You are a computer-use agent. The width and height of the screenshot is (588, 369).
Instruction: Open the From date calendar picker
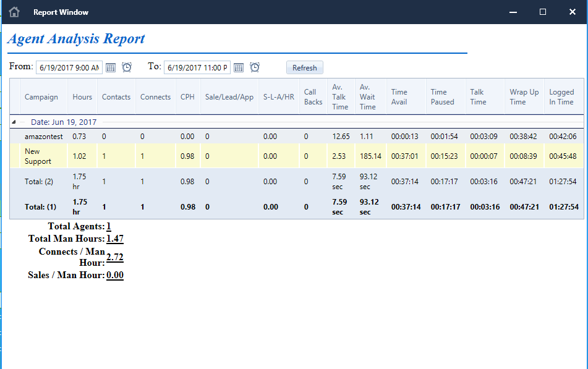point(111,68)
